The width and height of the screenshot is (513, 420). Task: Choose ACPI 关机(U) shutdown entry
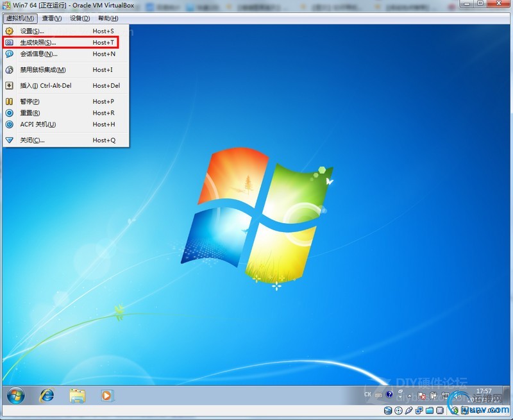click(66, 124)
